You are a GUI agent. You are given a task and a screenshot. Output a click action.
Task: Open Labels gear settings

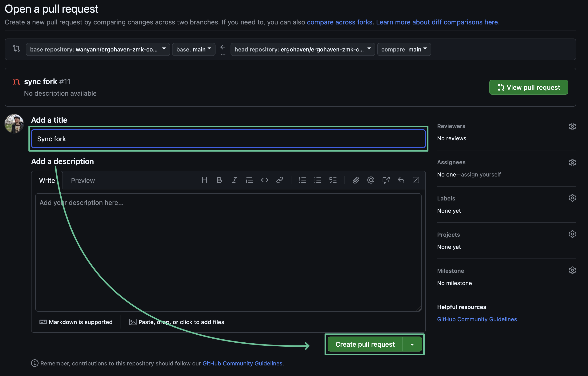(x=572, y=198)
